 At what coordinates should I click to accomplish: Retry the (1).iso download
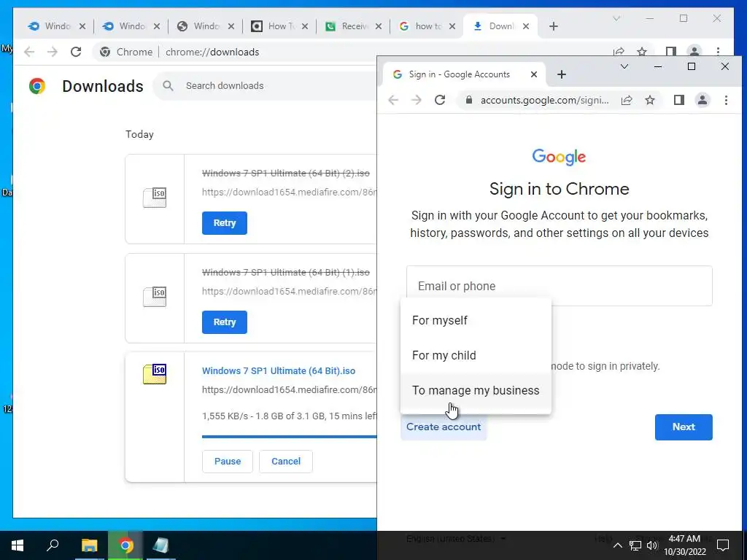(225, 322)
